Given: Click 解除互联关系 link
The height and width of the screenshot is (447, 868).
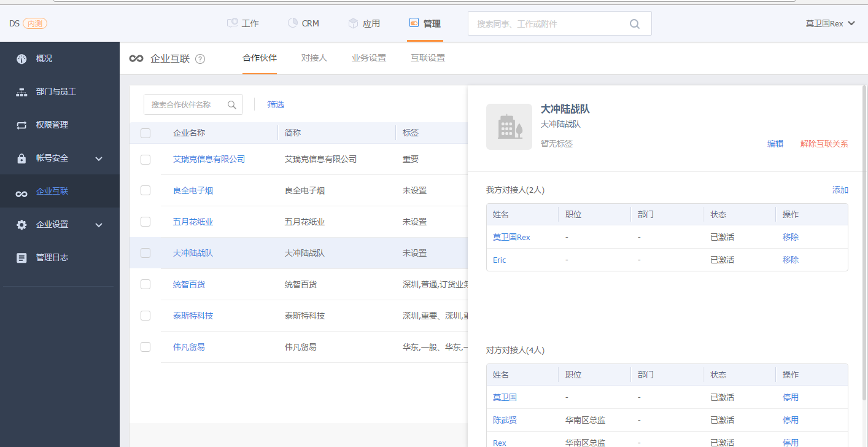Looking at the screenshot, I should click(x=824, y=144).
